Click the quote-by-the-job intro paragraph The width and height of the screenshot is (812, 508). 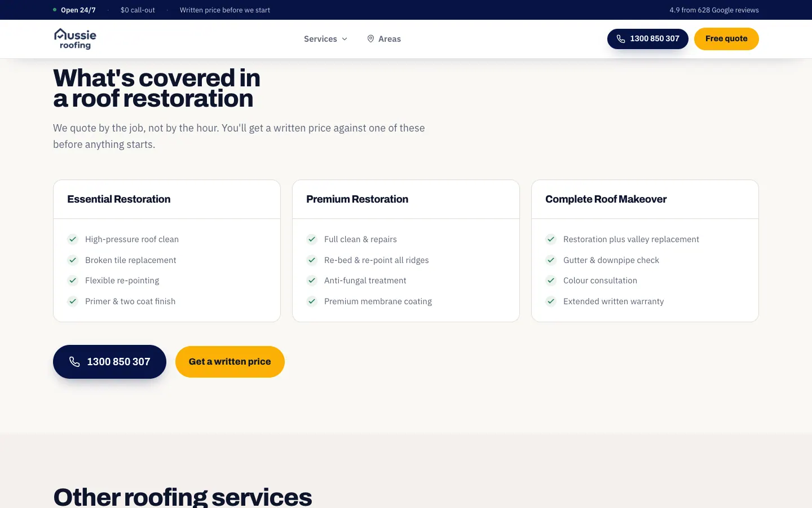[x=239, y=136]
